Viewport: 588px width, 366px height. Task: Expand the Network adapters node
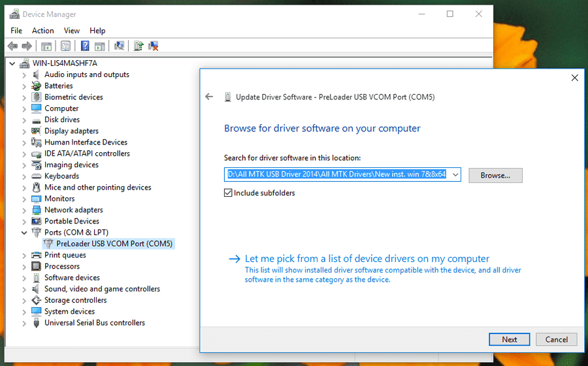click(24, 210)
